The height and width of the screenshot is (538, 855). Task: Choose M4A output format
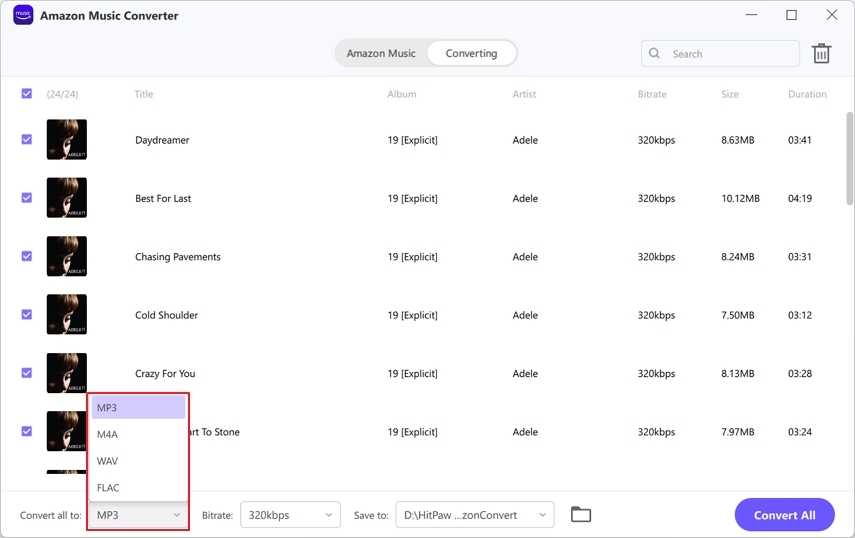click(139, 434)
